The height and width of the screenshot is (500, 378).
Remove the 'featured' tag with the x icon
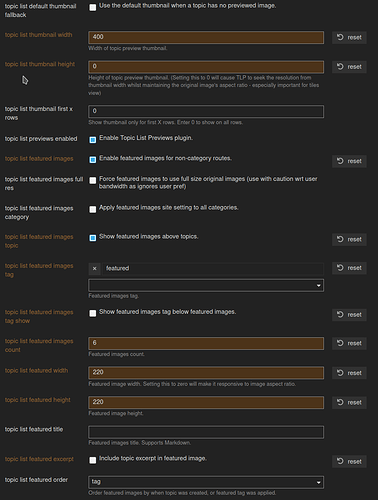(95, 269)
